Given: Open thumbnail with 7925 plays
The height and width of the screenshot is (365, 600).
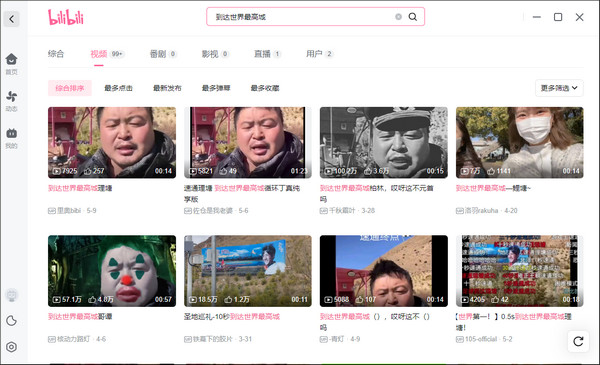Looking at the screenshot, I should [112, 142].
